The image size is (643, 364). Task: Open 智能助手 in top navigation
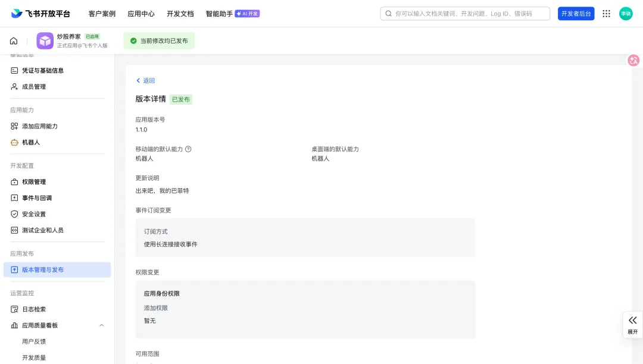(x=219, y=14)
